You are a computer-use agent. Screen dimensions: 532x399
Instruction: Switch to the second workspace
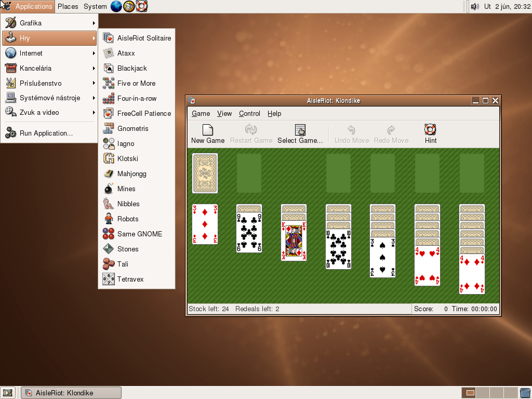(483, 393)
